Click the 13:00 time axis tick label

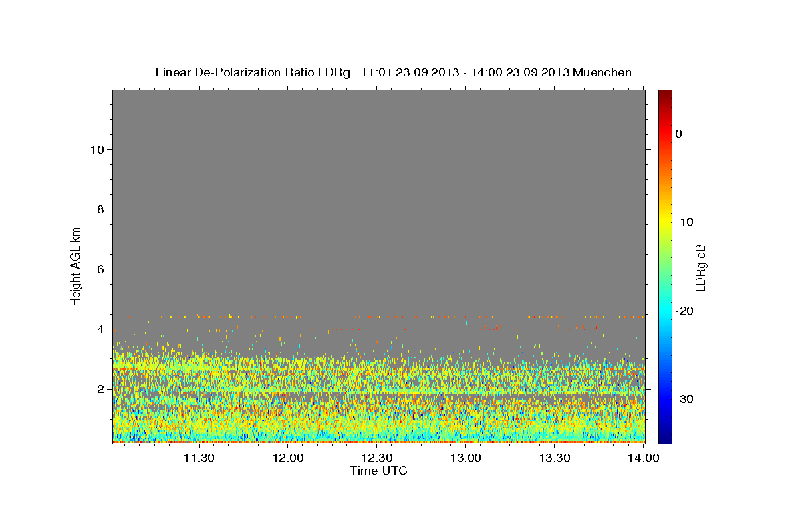pyautogui.click(x=465, y=458)
